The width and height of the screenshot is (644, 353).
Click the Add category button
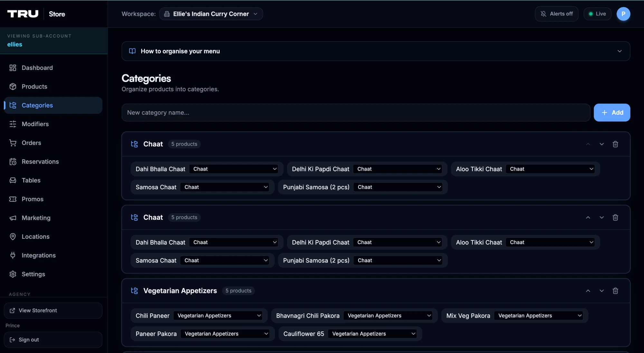pyautogui.click(x=612, y=113)
